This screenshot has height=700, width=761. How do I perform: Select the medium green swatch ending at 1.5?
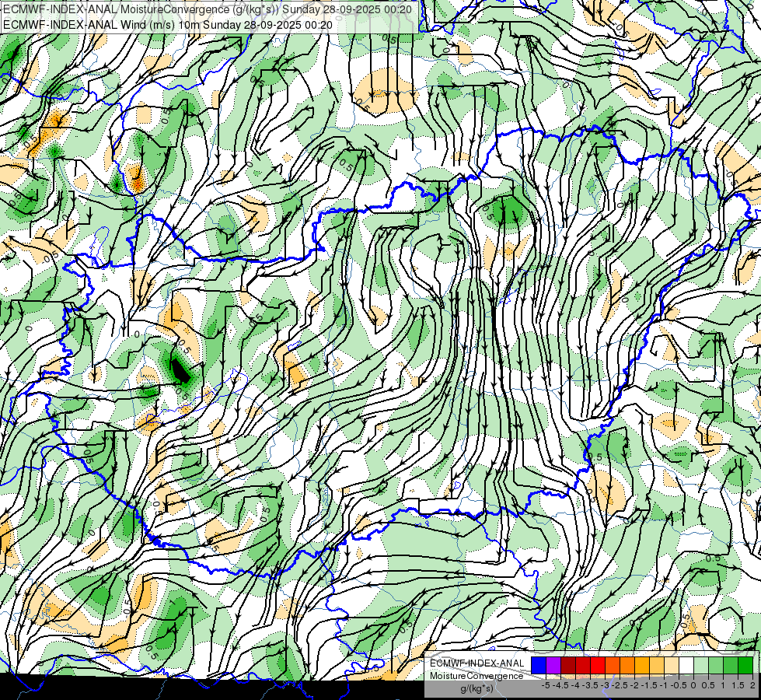pyautogui.click(x=731, y=665)
